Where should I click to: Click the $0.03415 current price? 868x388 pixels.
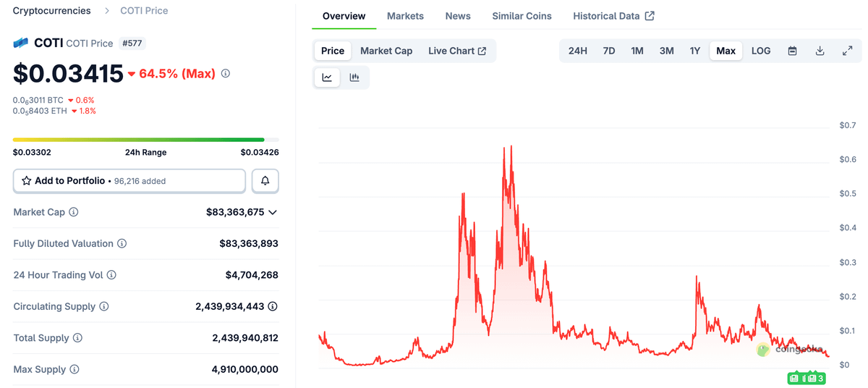point(67,73)
